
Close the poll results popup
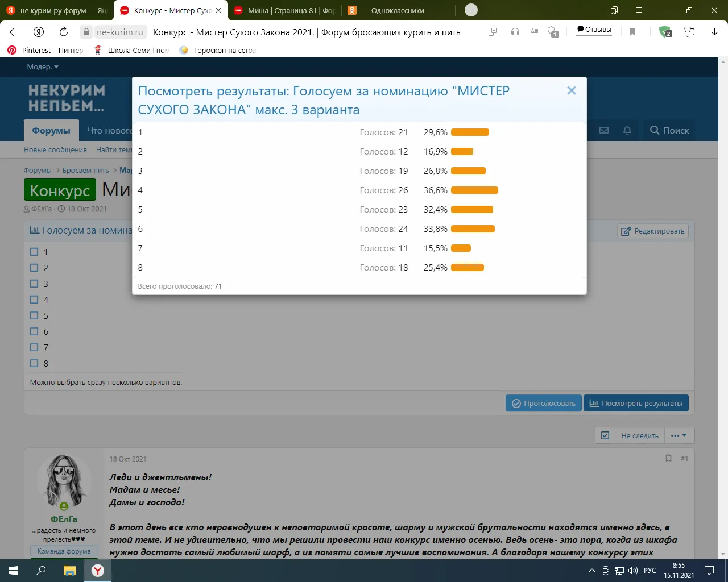572,90
